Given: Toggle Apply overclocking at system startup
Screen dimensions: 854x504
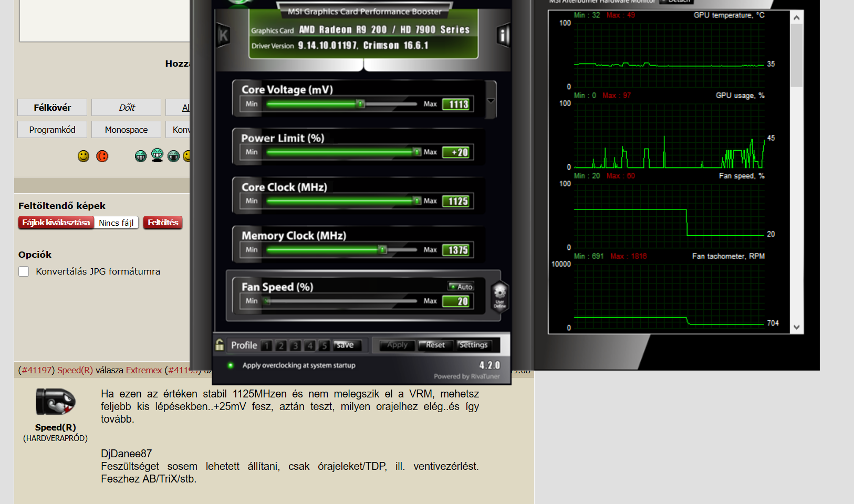Looking at the screenshot, I should pos(231,365).
